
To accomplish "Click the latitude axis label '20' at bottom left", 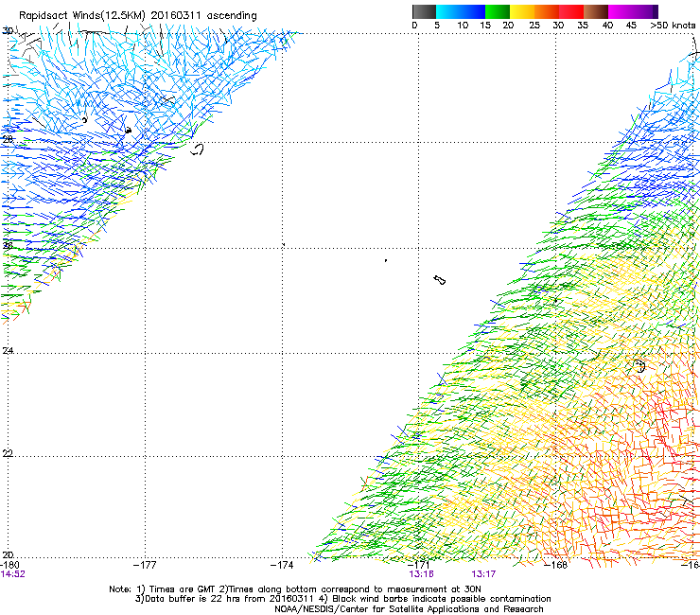I will (x=8, y=555).
